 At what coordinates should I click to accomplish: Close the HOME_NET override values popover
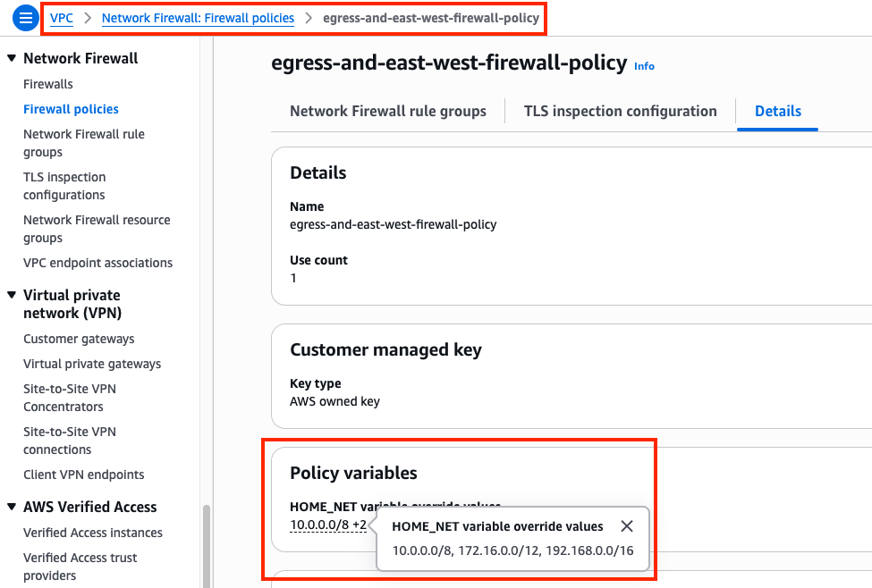tap(627, 525)
